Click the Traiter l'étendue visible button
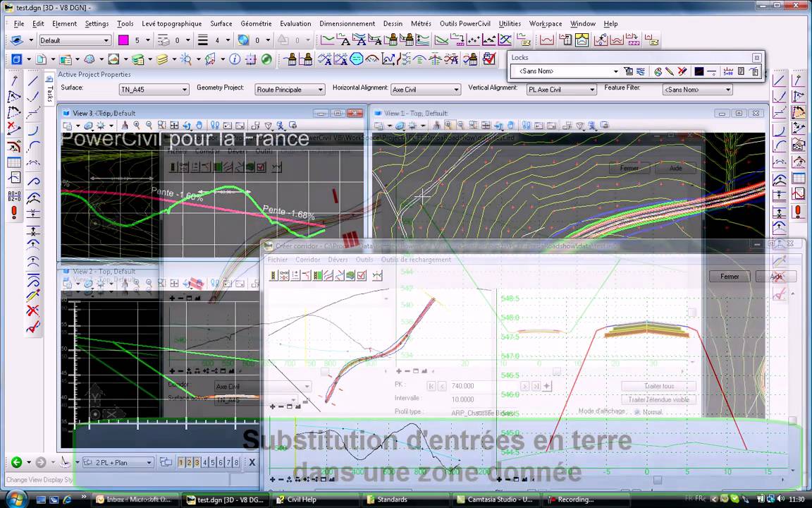Screen dimensions: 812x508 point(659,399)
